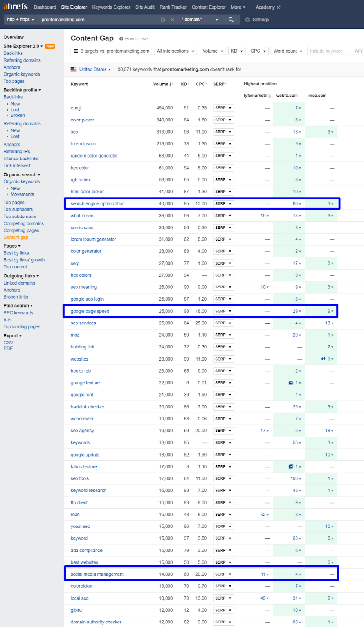Open the KD filter dropdown
The height and width of the screenshot is (627, 364).
click(237, 51)
